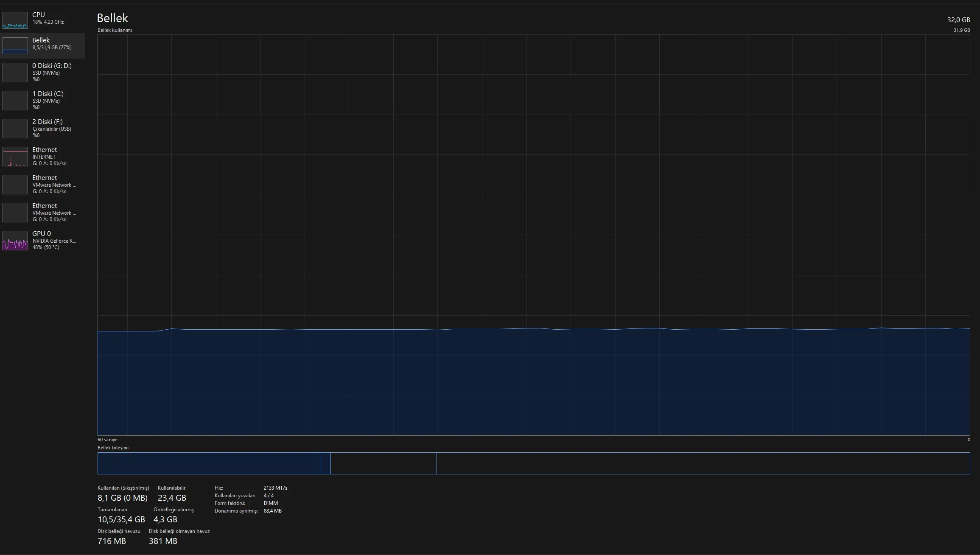Click the 32,0 GB total memory label

click(x=958, y=20)
